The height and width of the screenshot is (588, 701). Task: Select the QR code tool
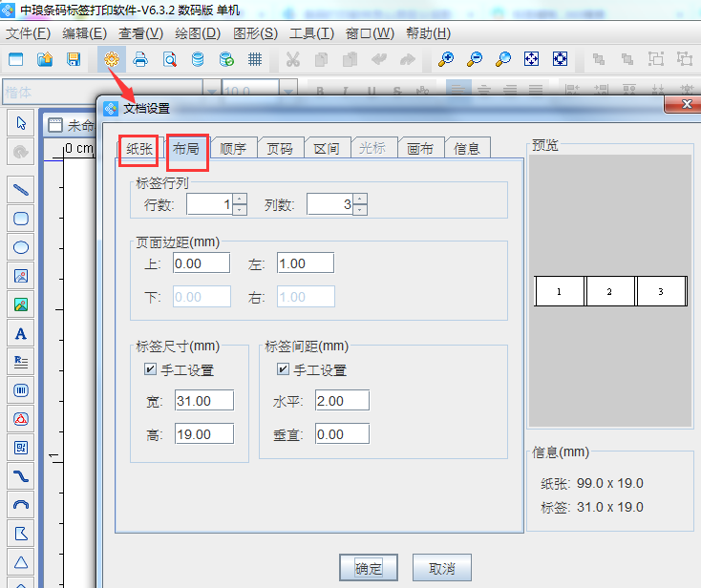coord(20,447)
